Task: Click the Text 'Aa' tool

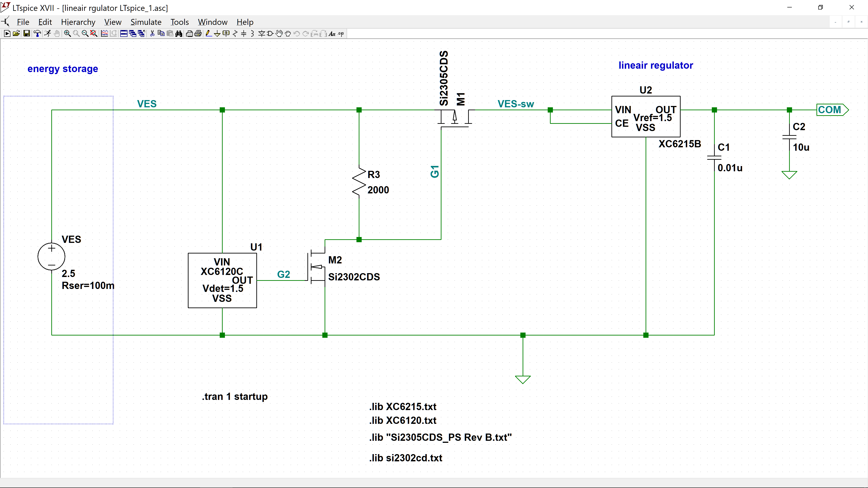Action: coord(332,34)
